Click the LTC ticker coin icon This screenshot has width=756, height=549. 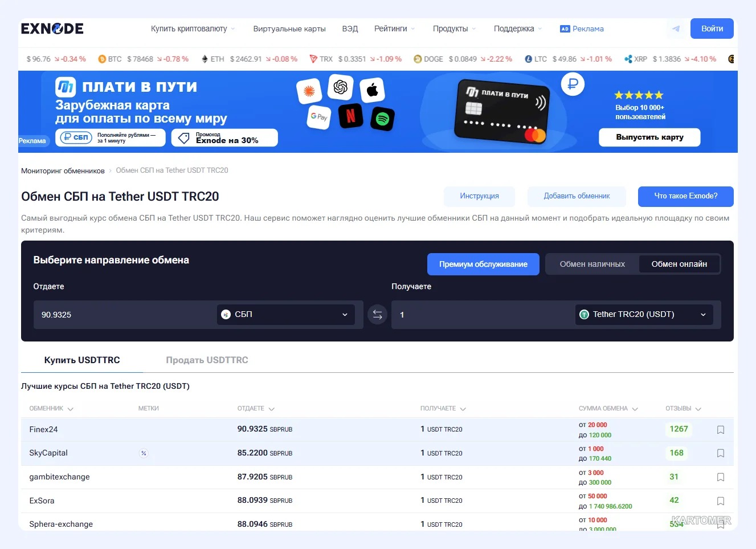click(528, 59)
